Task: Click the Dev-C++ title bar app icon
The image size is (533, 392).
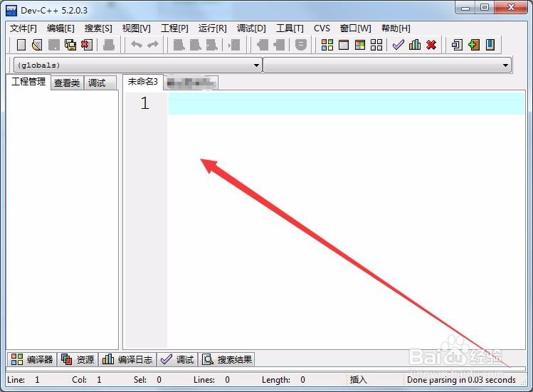Action: 11,10
